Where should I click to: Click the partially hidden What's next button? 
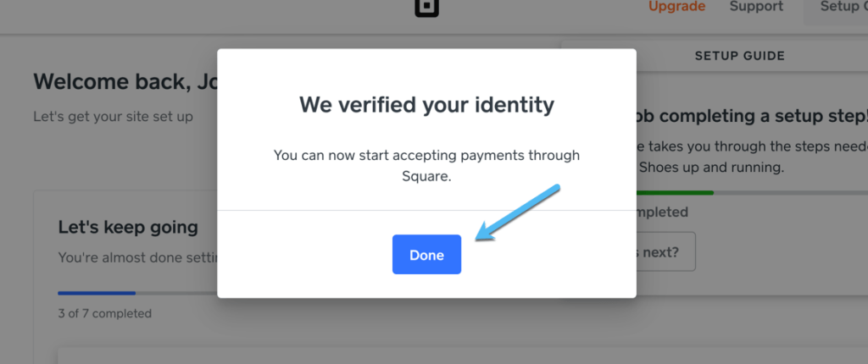pos(665,251)
